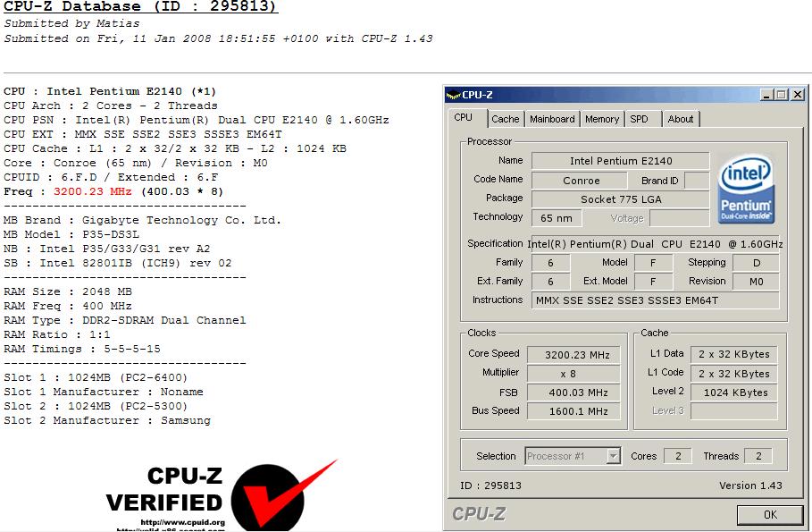Click the Bus Speed value 1600.1 MHz

click(x=573, y=411)
